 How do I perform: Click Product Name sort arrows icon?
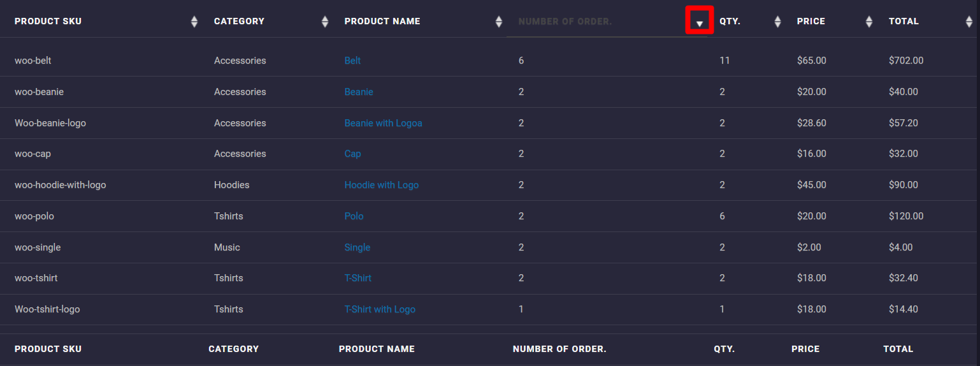click(x=499, y=22)
